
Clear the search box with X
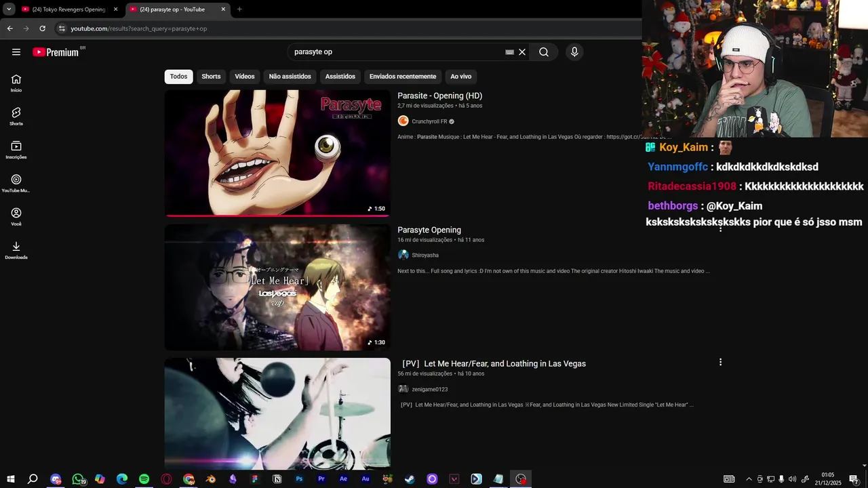tap(522, 52)
